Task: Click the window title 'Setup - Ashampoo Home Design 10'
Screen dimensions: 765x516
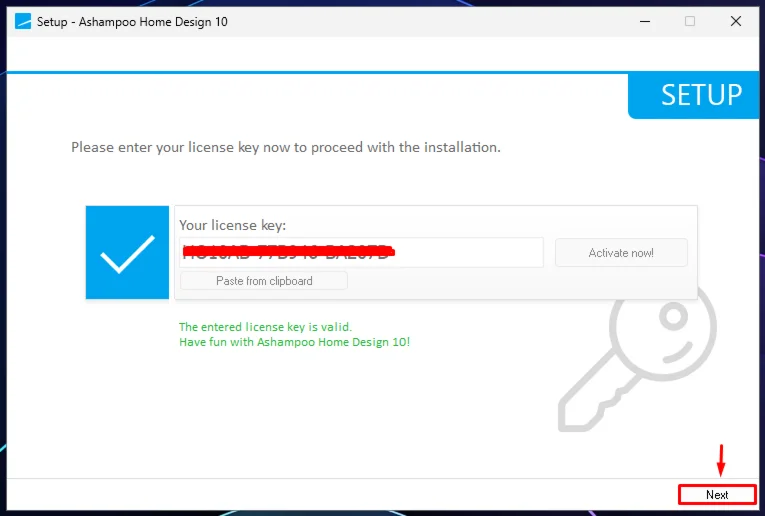Action: click(132, 22)
